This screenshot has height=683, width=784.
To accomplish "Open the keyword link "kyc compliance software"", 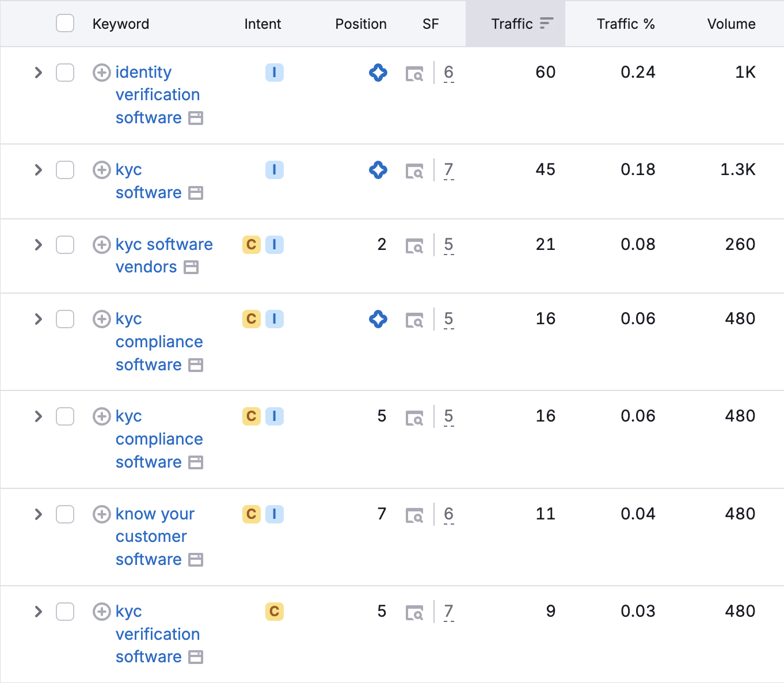I will click(159, 341).
